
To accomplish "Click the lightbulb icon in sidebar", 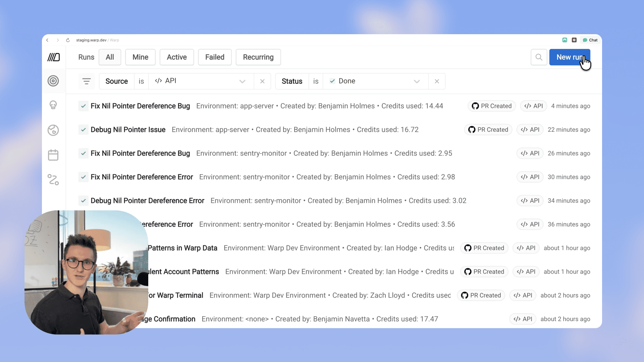I will click(53, 105).
